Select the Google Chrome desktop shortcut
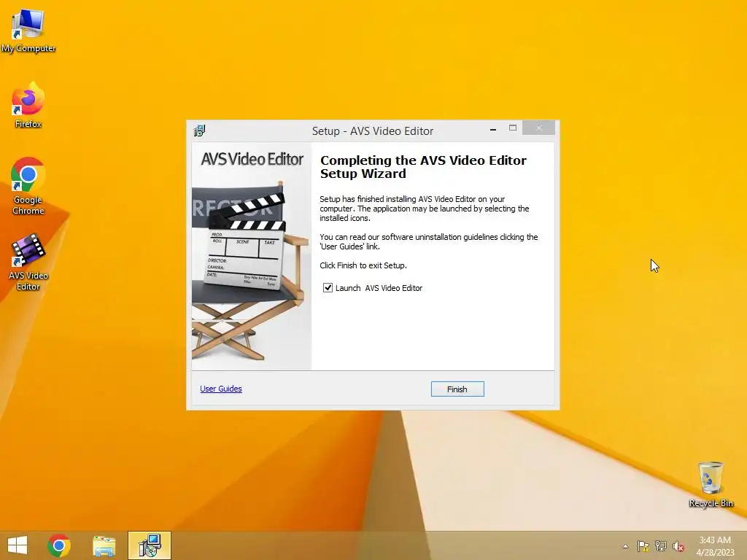 pos(28,186)
